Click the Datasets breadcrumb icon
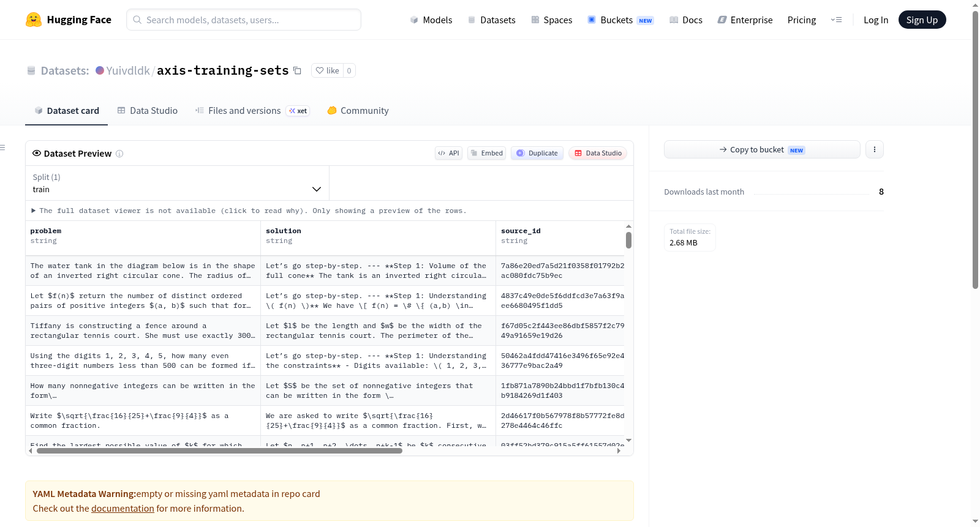980x527 pixels. (31, 71)
